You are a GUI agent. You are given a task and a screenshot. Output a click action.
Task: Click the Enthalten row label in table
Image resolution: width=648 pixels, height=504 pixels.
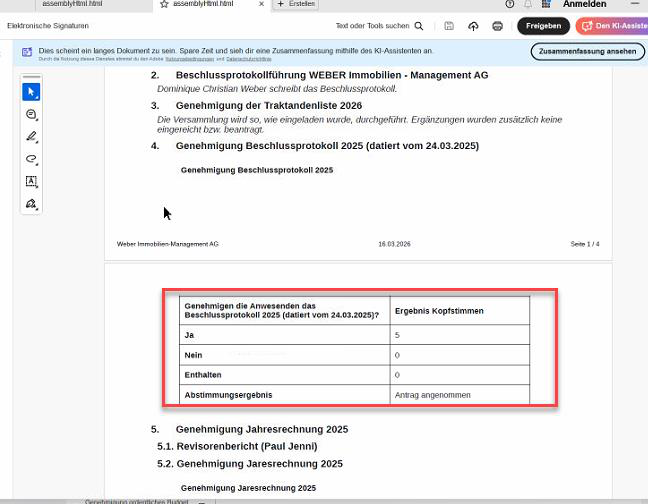203,375
